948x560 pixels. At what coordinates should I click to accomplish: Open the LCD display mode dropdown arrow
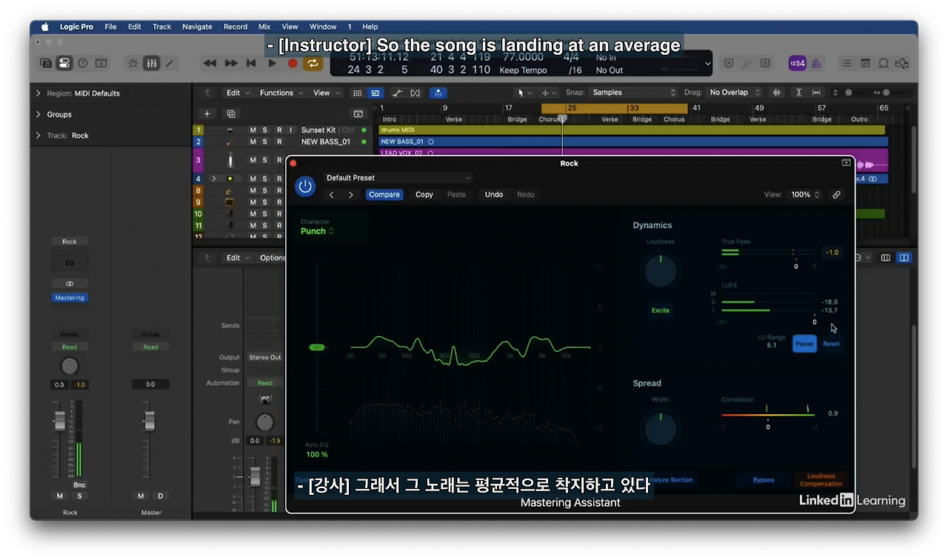pyautogui.click(x=708, y=64)
